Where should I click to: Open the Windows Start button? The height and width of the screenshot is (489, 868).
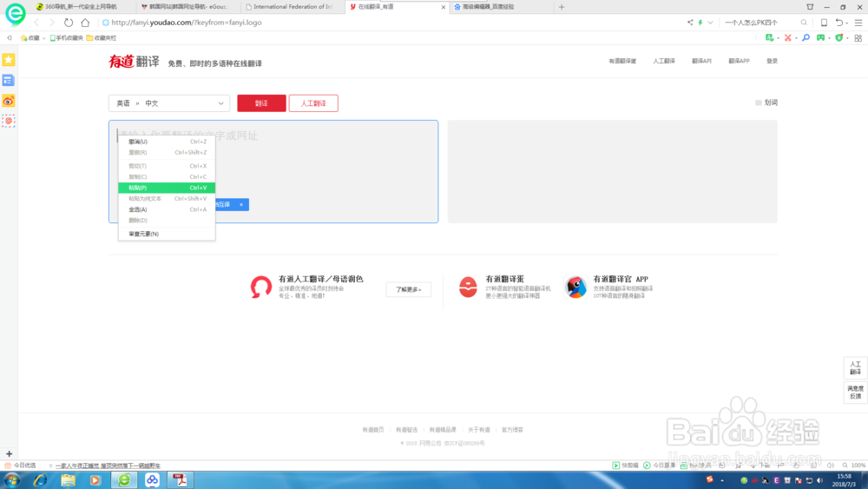tap(11, 480)
